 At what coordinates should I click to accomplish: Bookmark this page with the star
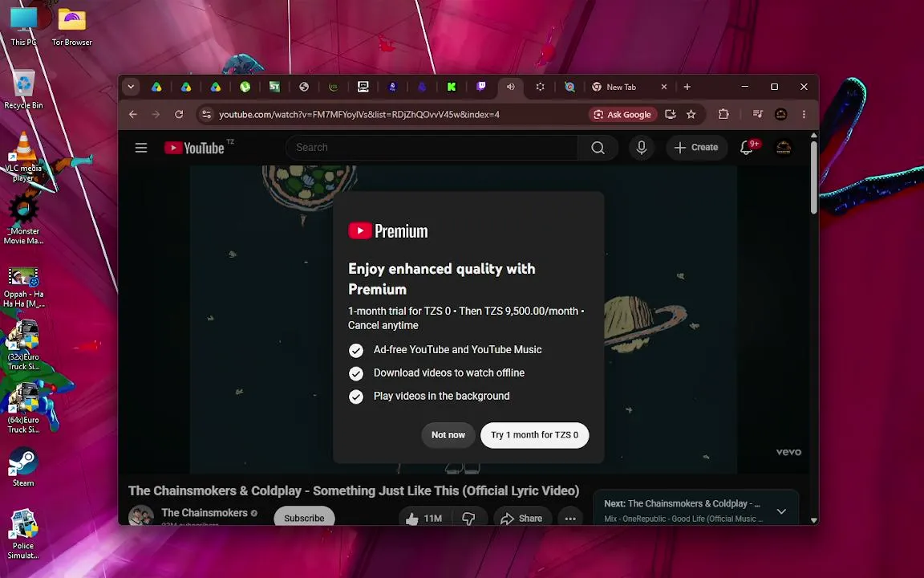point(691,115)
